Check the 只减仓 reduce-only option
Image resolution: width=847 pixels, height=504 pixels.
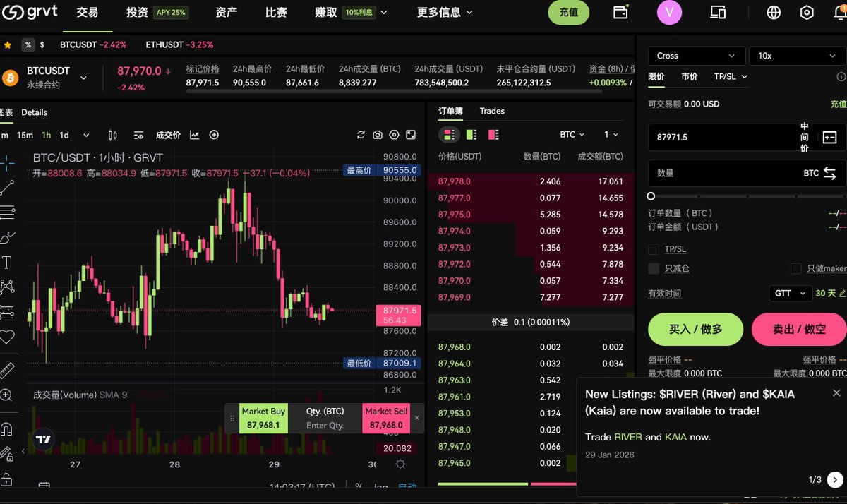[653, 268]
